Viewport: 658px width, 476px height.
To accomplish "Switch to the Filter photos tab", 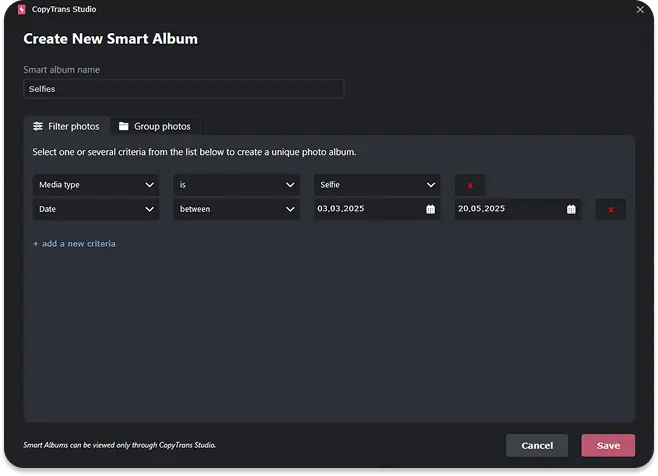I will (67, 126).
